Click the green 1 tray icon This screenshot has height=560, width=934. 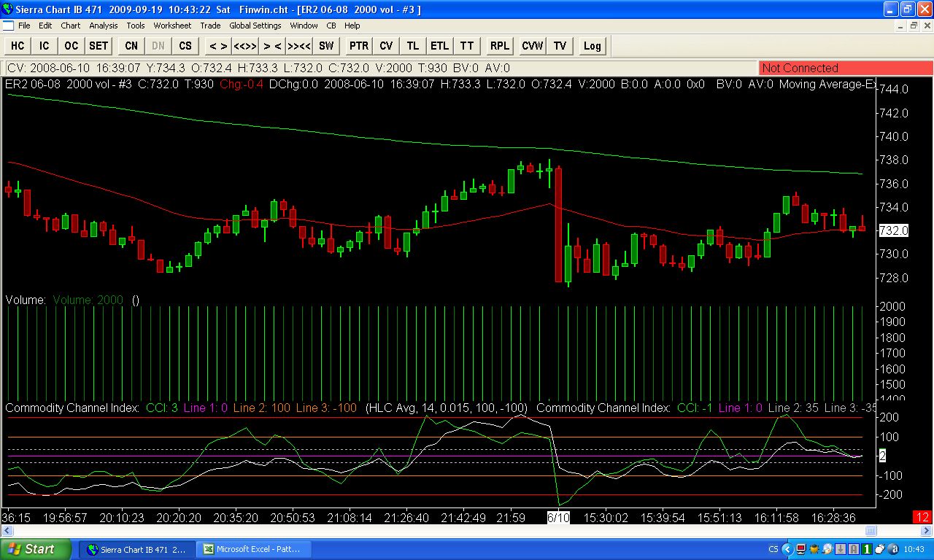point(867,549)
